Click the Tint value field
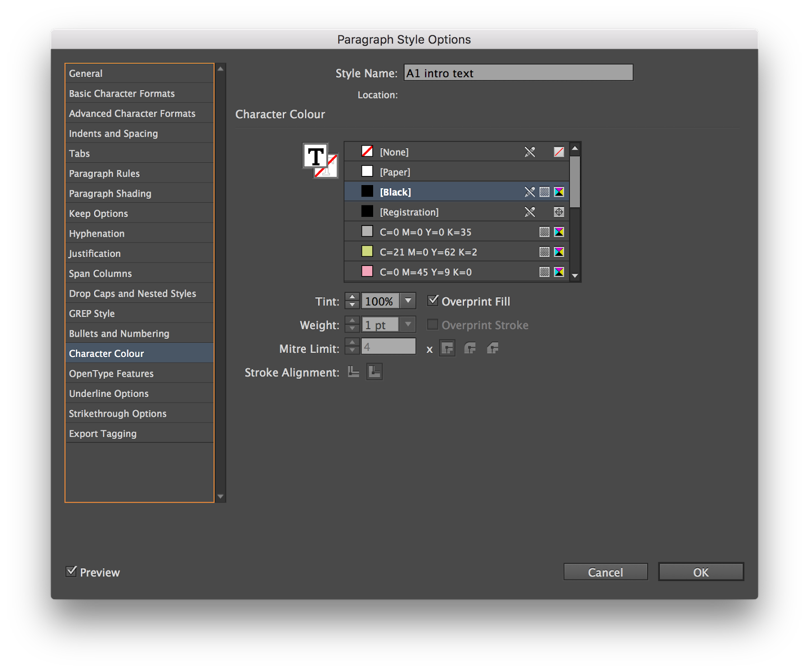The image size is (809, 672). 380,301
